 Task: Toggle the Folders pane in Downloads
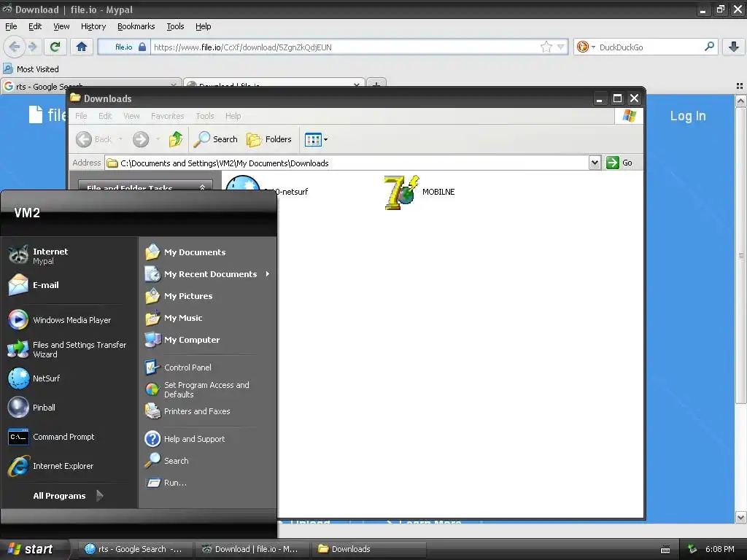(269, 139)
